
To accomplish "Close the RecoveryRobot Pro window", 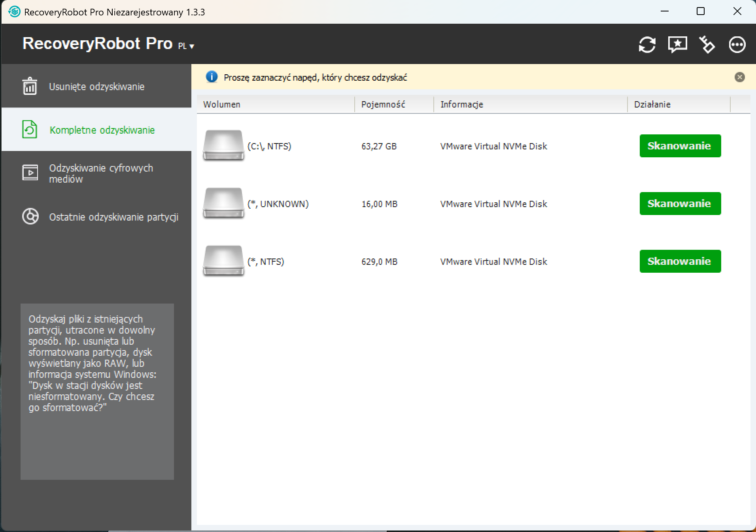I will pos(737,11).
